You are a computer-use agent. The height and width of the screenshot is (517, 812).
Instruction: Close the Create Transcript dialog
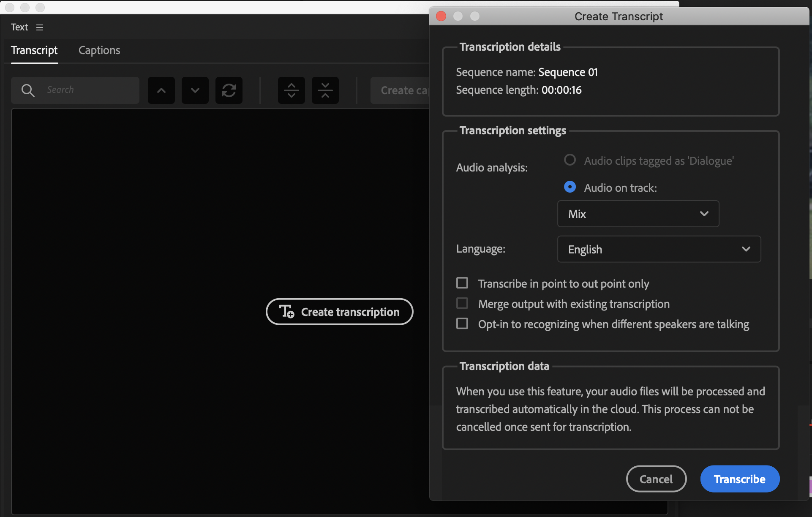[441, 16]
